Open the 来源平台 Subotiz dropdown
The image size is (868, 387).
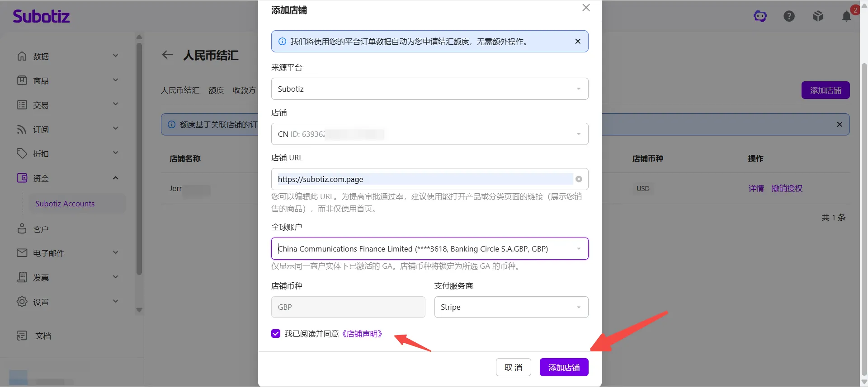click(429, 89)
